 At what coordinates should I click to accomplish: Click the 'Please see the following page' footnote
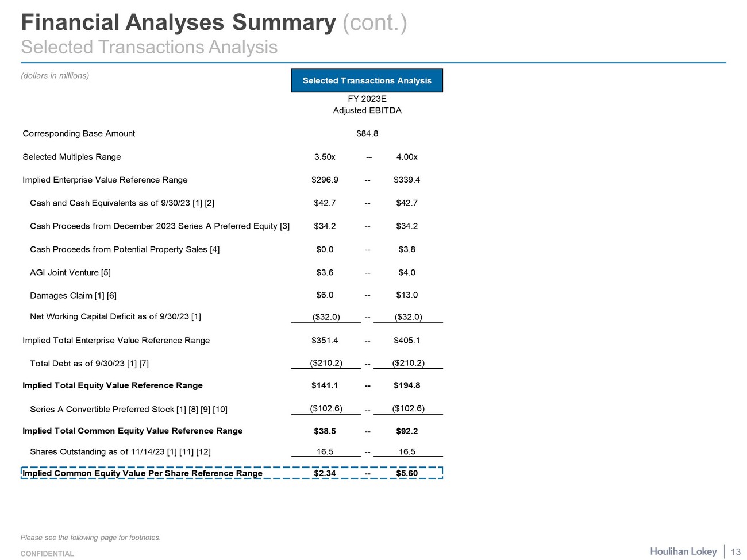click(91, 538)
